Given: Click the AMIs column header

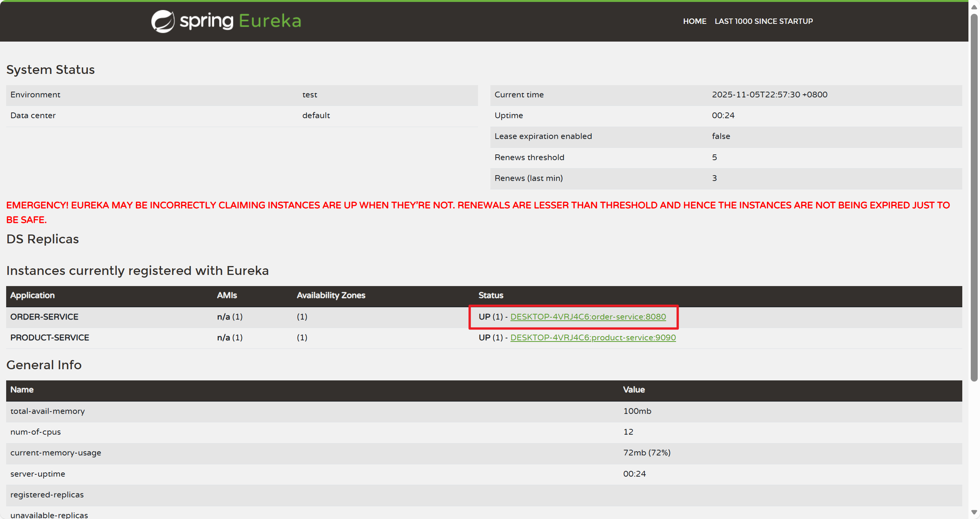Looking at the screenshot, I should tap(227, 295).
